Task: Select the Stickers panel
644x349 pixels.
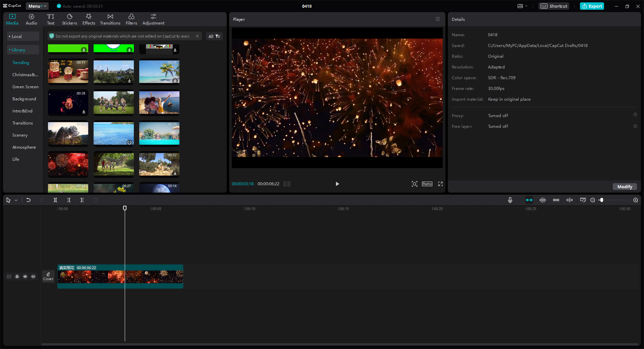Action: tap(69, 19)
